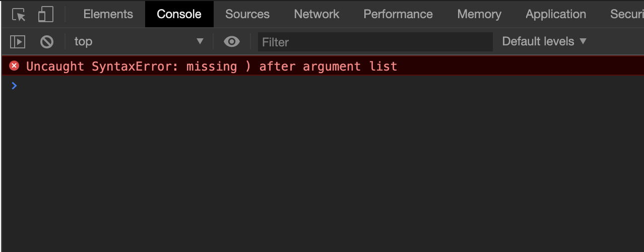
Task: Open the Elements tab
Action: (x=108, y=14)
